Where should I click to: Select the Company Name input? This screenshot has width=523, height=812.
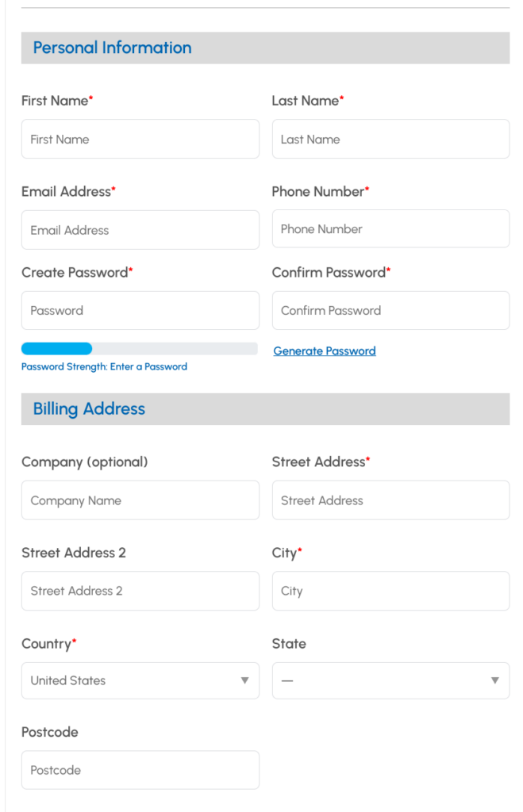click(x=140, y=500)
